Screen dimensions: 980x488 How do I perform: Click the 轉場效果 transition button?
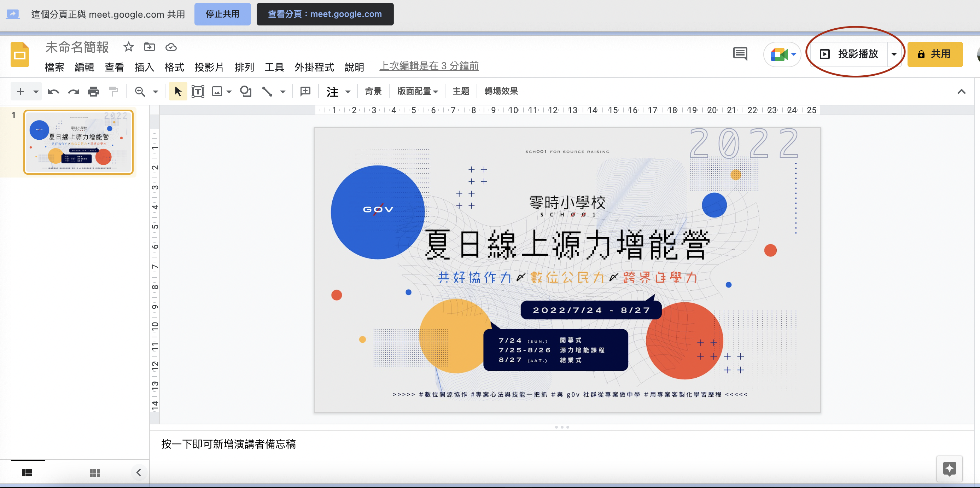(x=501, y=91)
